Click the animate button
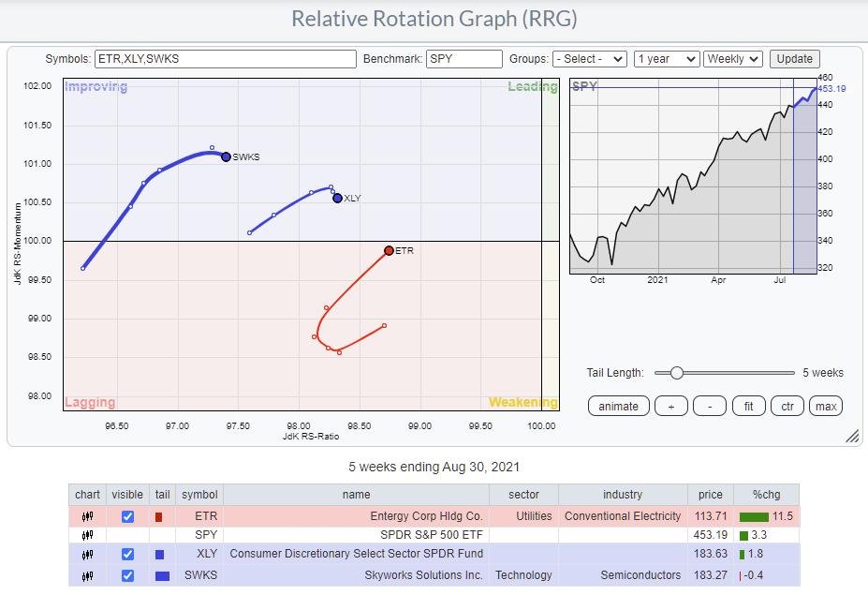Image resolution: width=868 pixels, height=595 pixels. click(x=618, y=406)
